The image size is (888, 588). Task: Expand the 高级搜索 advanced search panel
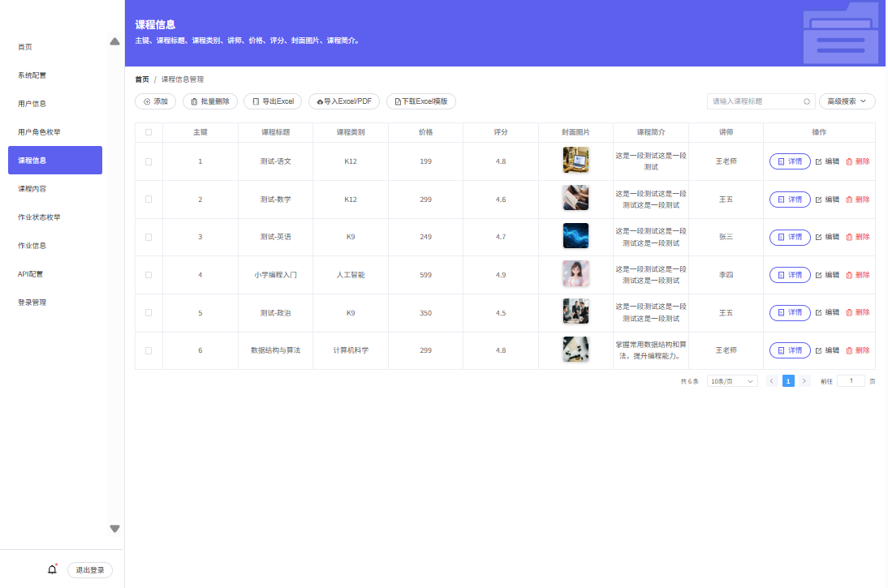[847, 101]
